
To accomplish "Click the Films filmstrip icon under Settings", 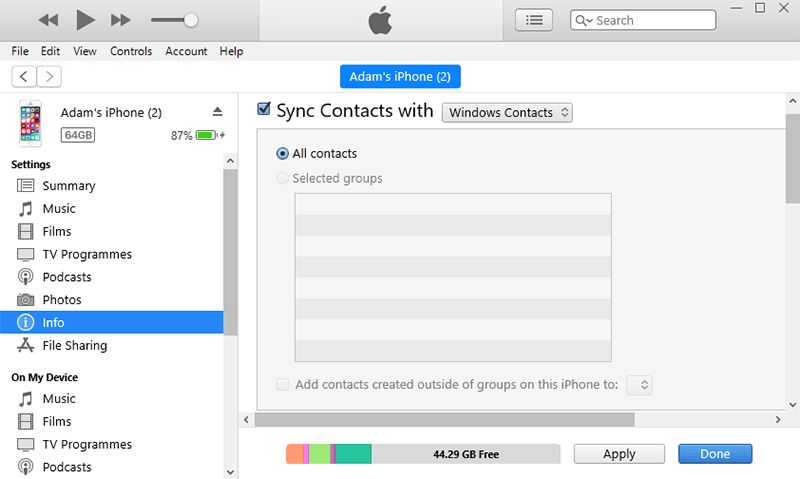I will click(26, 232).
